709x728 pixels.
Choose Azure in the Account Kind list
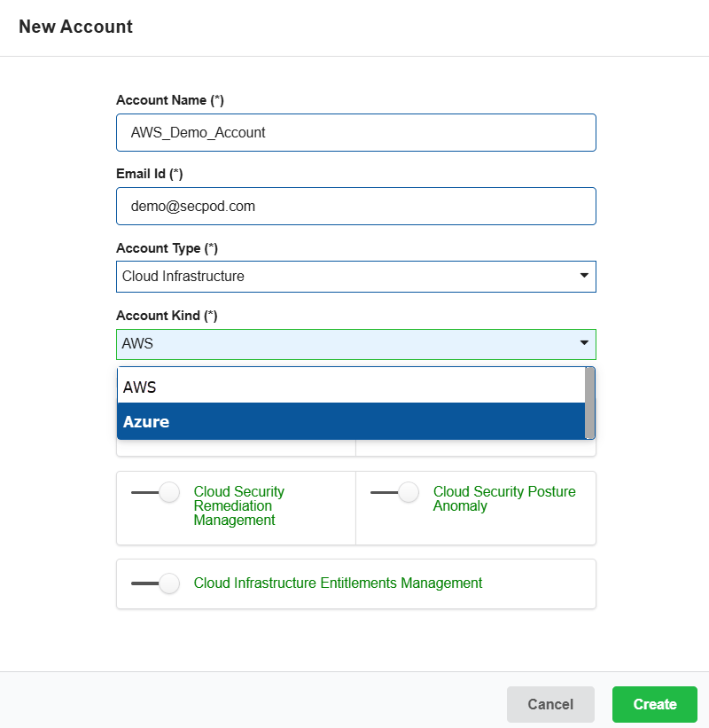[351, 421]
